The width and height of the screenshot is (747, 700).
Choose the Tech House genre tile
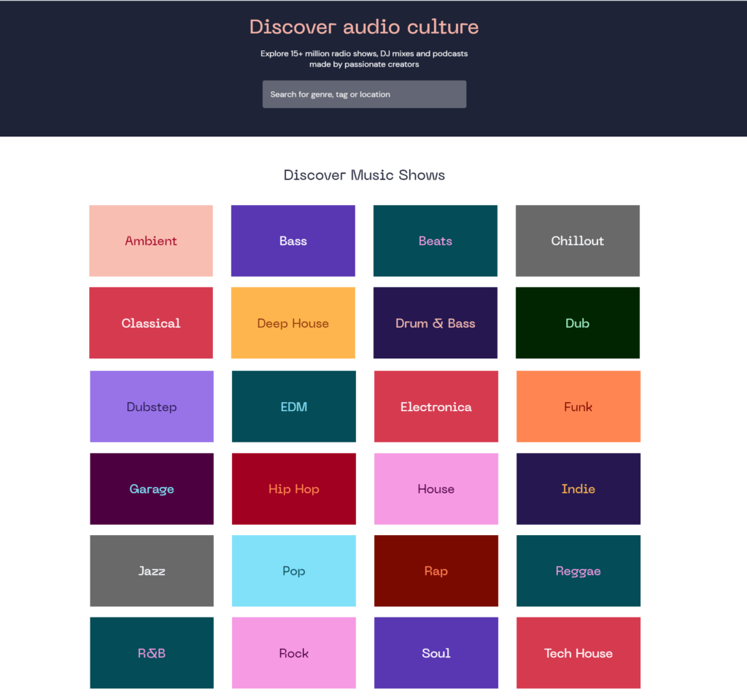pyautogui.click(x=578, y=653)
